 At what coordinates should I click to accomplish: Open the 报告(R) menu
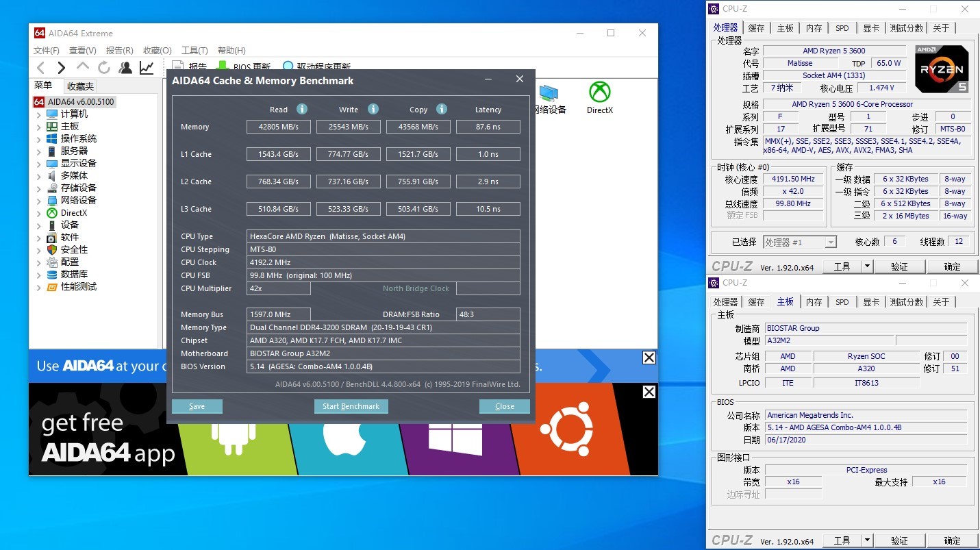[x=119, y=50]
